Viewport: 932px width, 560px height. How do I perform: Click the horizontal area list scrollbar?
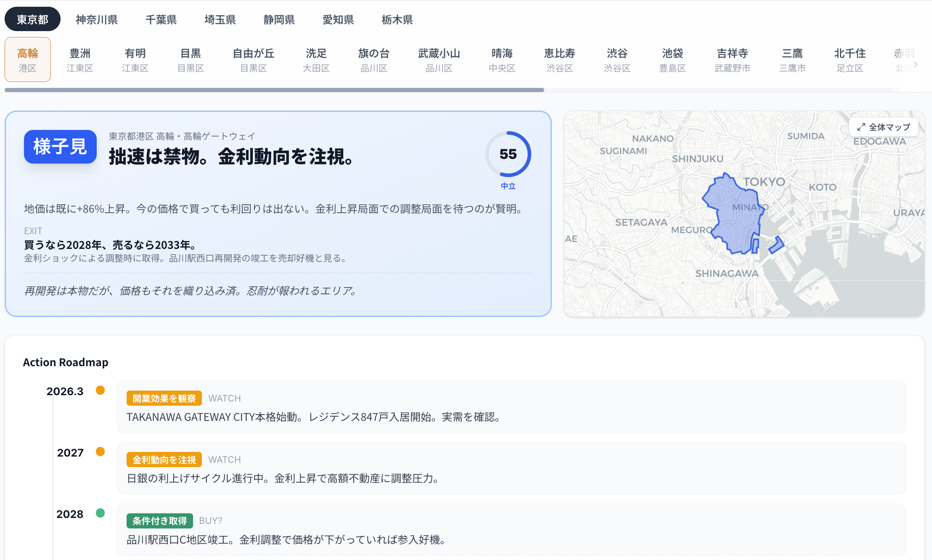(274, 90)
